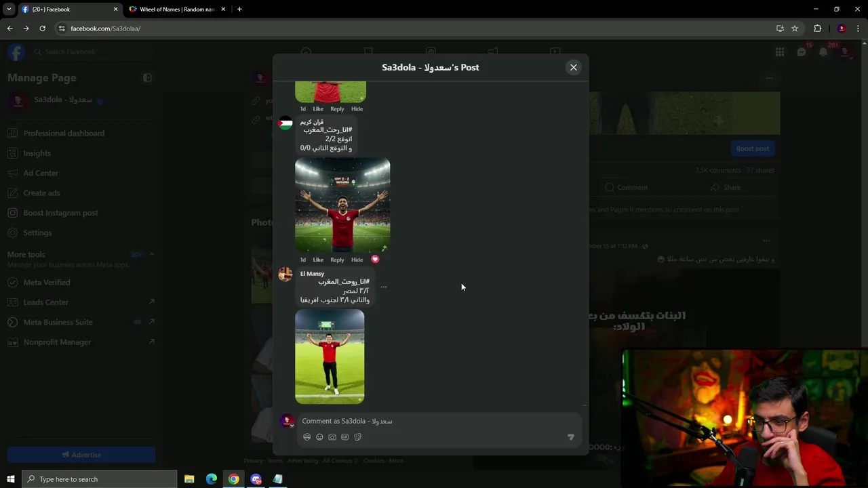The width and height of the screenshot is (868, 488).
Task: Click El Mansy's profile avatar
Action: click(285, 274)
